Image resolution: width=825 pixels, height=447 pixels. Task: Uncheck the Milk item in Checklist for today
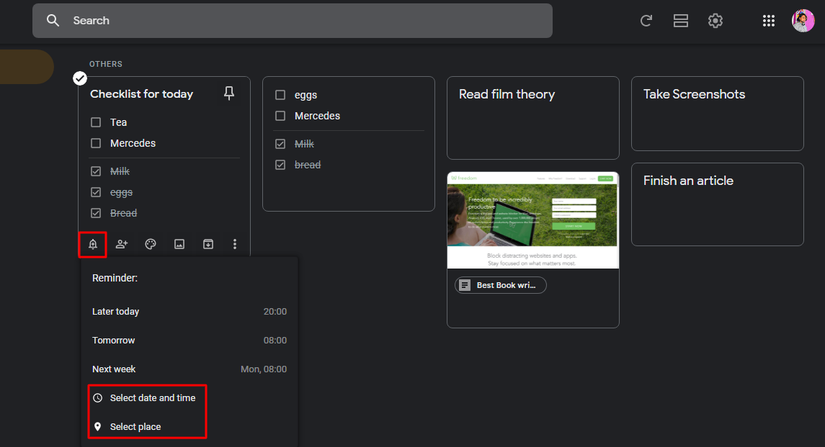[96, 171]
